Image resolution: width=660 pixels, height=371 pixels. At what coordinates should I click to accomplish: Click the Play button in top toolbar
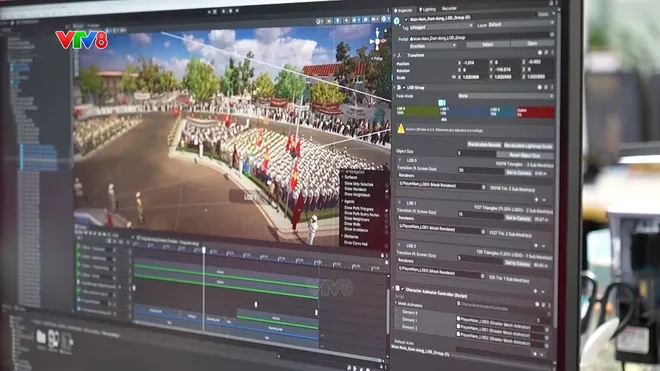[x=223, y=11]
